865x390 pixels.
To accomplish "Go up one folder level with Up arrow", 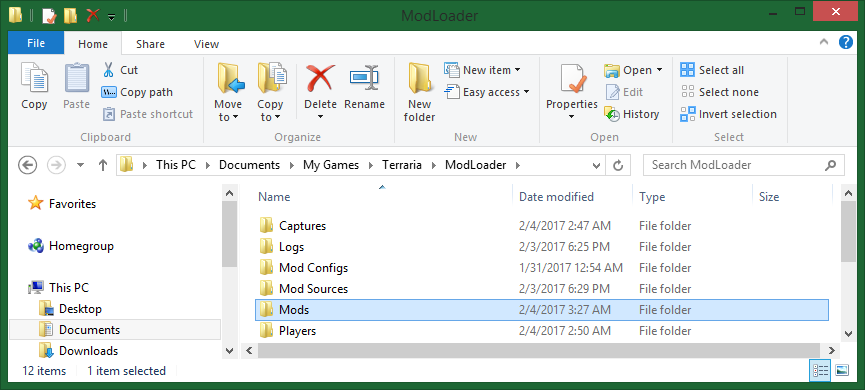I will point(102,164).
